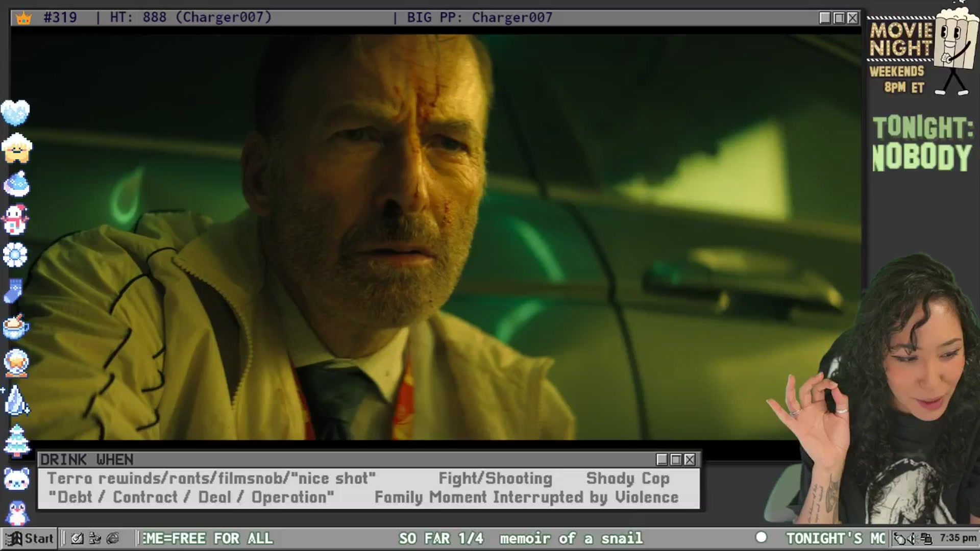Minimize the movie player window

[825, 18]
